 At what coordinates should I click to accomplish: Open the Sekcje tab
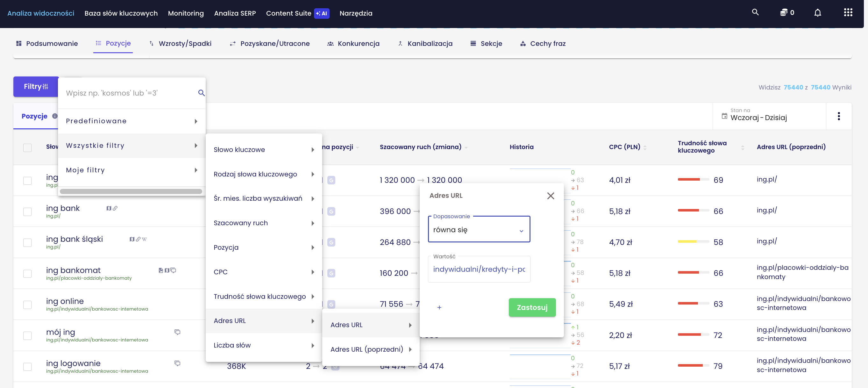coord(486,44)
